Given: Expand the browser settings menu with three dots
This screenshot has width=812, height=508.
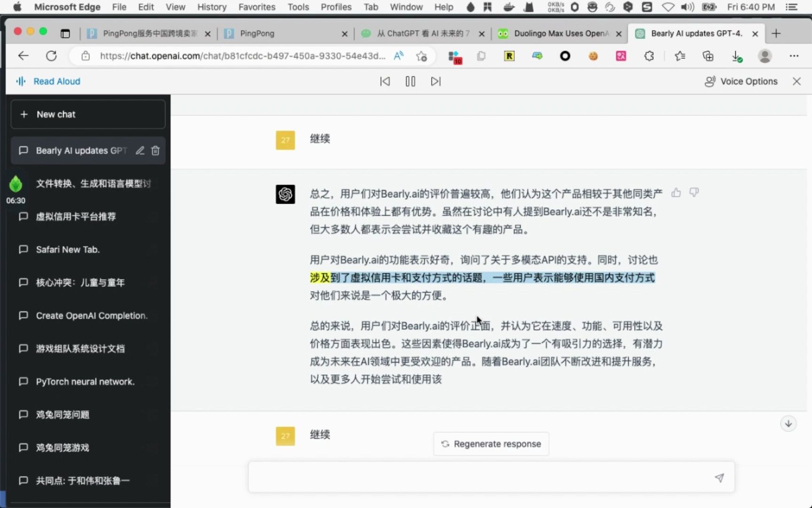Looking at the screenshot, I should point(794,56).
